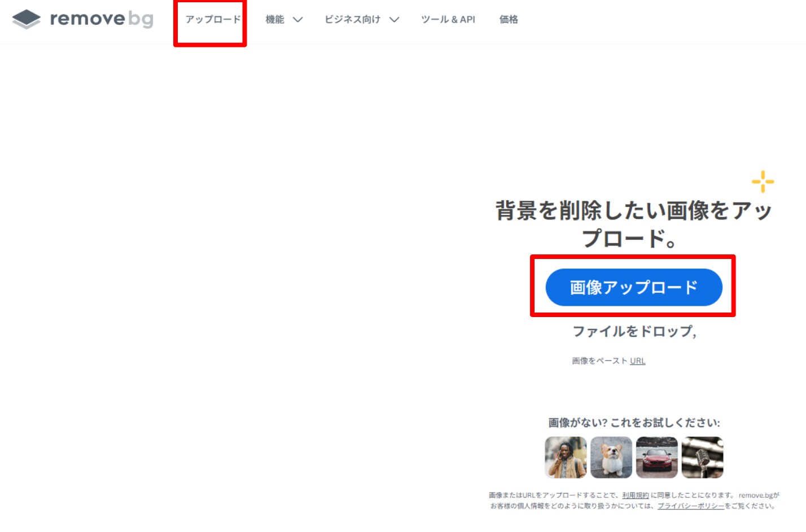
Task: Open the プライバシーポリシー link
Action: (690, 506)
